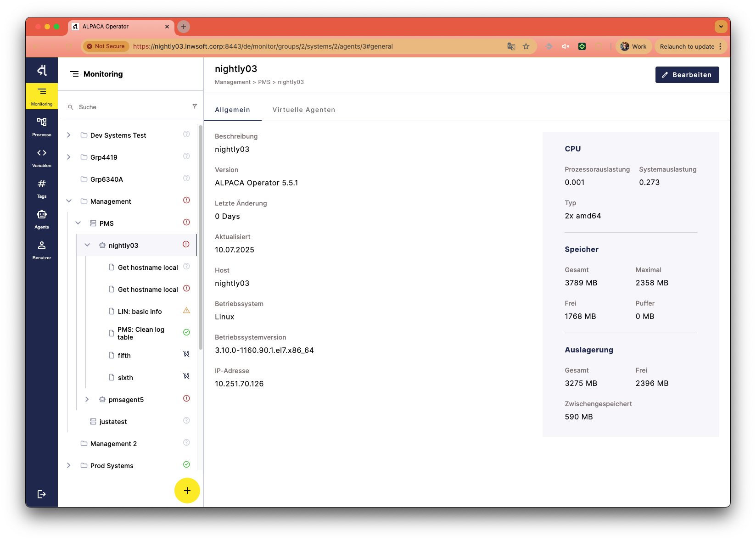The height and width of the screenshot is (541, 756).
Task: Collapse the Management group
Action: 69,201
